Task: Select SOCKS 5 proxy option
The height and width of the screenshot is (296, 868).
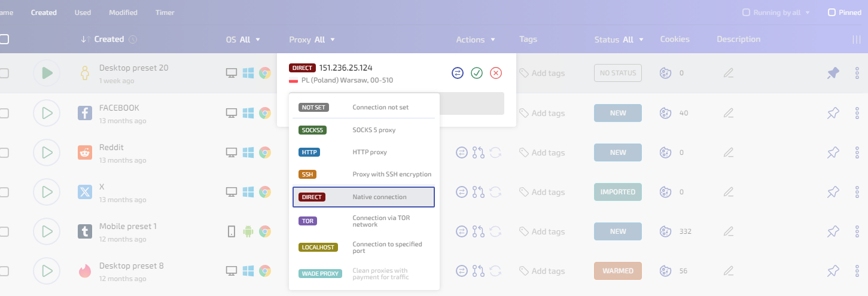Action: click(x=364, y=130)
